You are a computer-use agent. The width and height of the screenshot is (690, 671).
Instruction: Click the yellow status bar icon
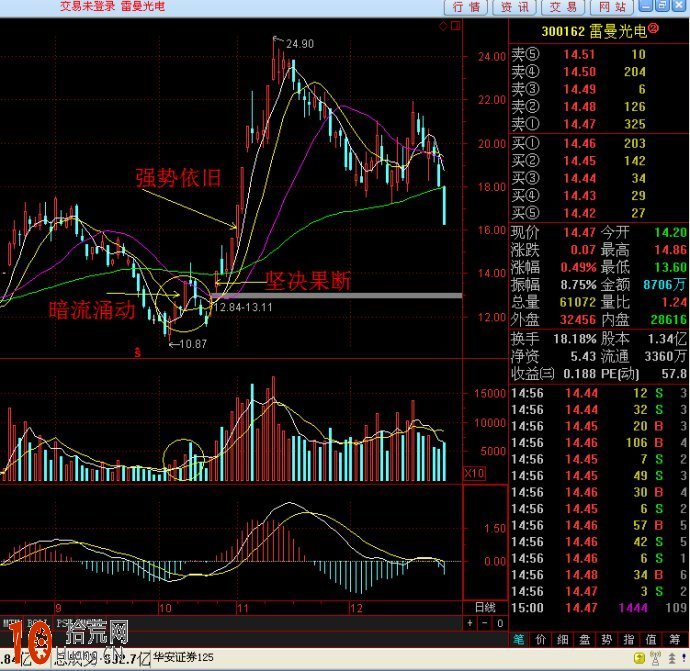click(x=639, y=659)
